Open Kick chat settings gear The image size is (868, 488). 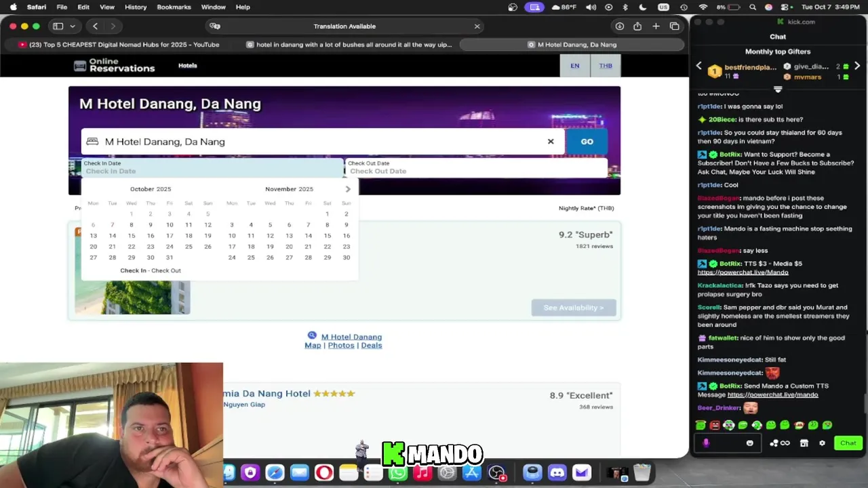[x=822, y=443]
